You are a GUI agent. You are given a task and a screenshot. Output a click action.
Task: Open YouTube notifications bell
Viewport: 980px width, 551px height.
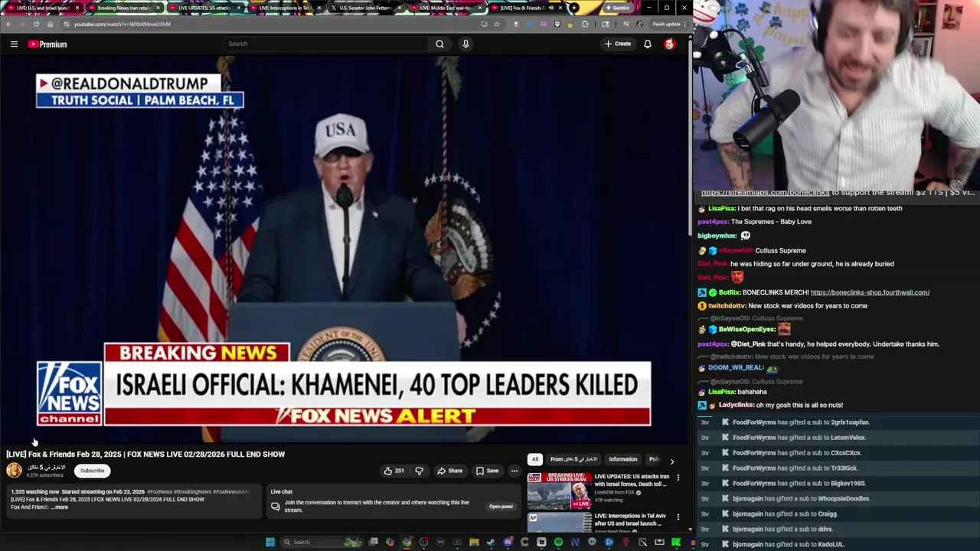[648, 44]
